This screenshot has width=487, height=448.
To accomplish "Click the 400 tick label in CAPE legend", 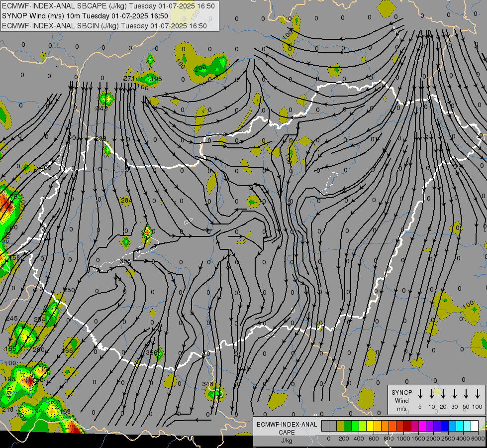I will [359, 439].
